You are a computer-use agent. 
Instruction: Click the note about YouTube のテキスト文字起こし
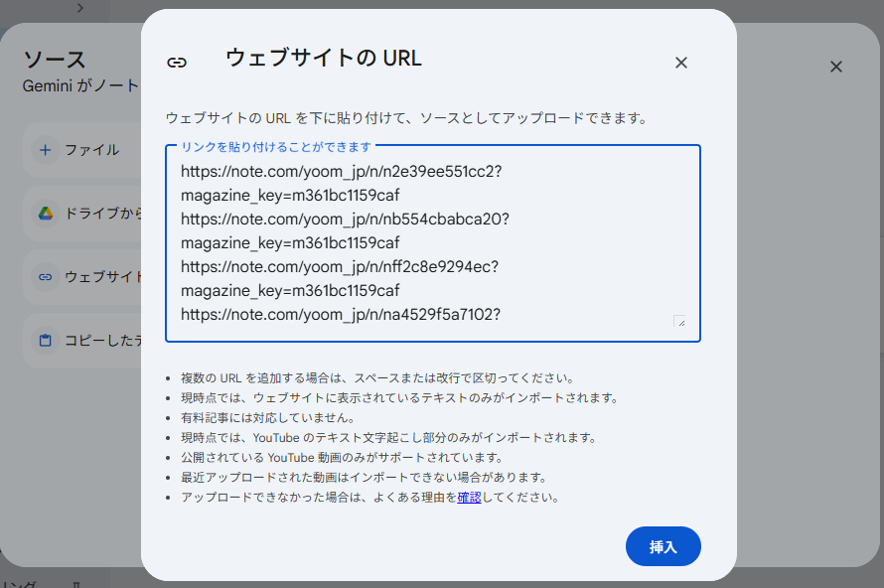[388, 437]
